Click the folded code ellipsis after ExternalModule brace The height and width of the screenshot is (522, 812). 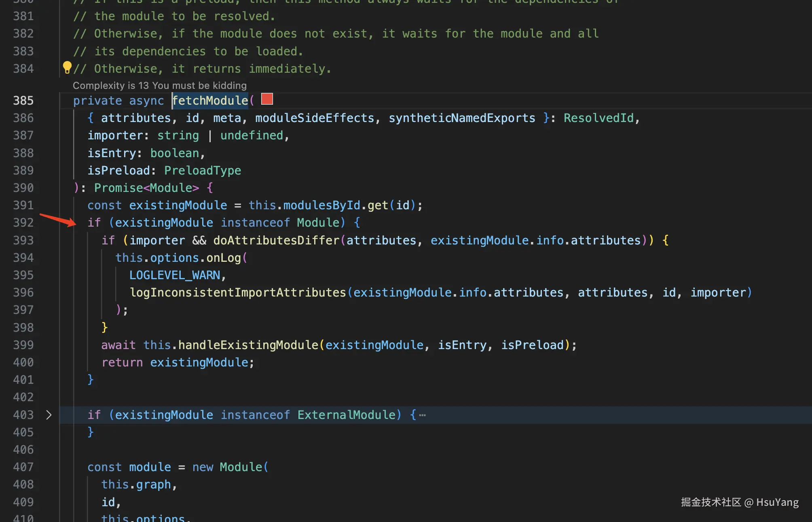[423, 415]
